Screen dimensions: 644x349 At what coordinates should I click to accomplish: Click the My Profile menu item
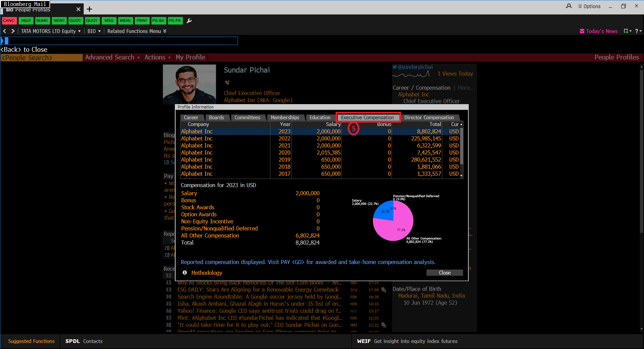click(x=190, y=57)
